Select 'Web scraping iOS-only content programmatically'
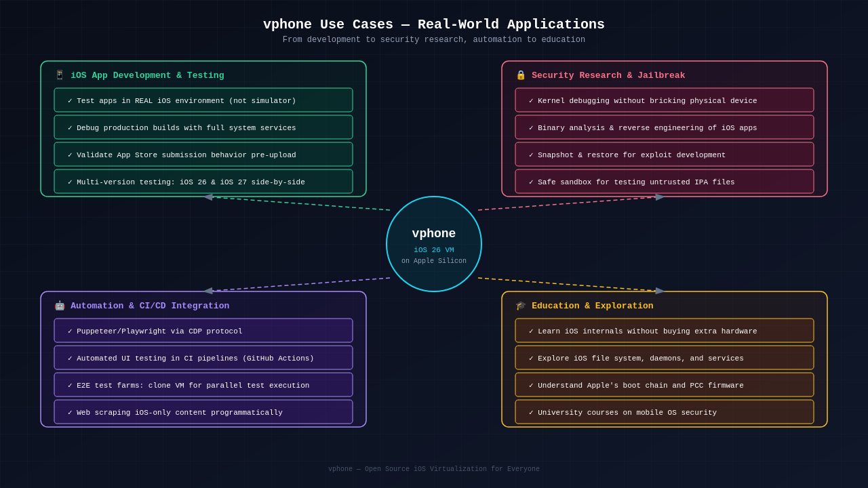The image size is (868, 488). click(x=203, y=412)
